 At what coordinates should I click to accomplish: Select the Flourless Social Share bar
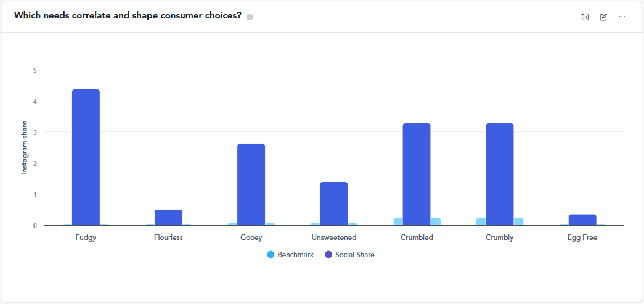(168, 218)
